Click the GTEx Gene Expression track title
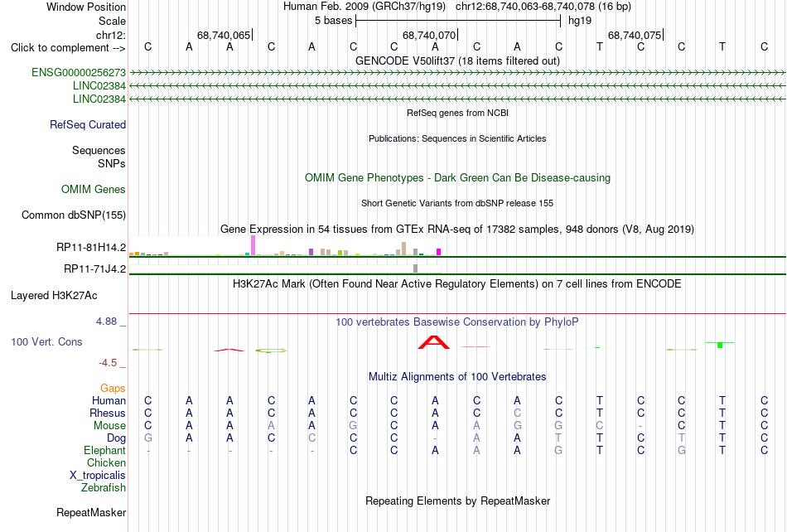Screen dimensions: 787x532 pyautogui.click(x=457, y=230)
